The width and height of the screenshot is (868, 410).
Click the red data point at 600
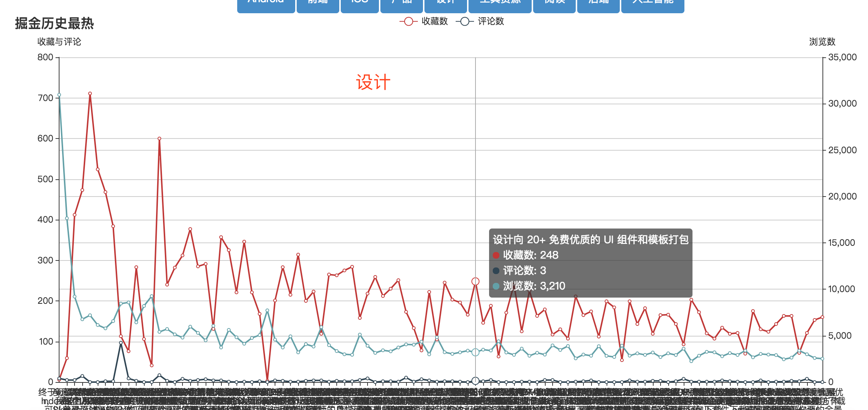pyautogui.click(x=159, y=139)
